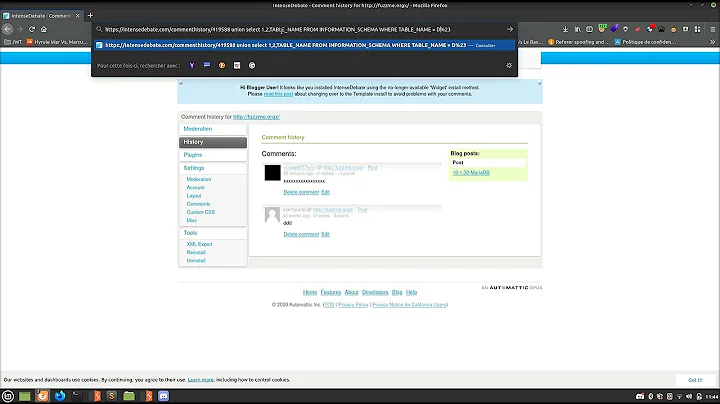
Task: Open the browser home page
Action: point(44,29)
